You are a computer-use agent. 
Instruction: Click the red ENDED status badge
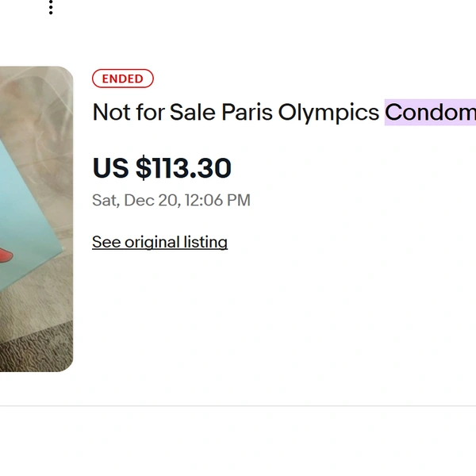point(122,79)
